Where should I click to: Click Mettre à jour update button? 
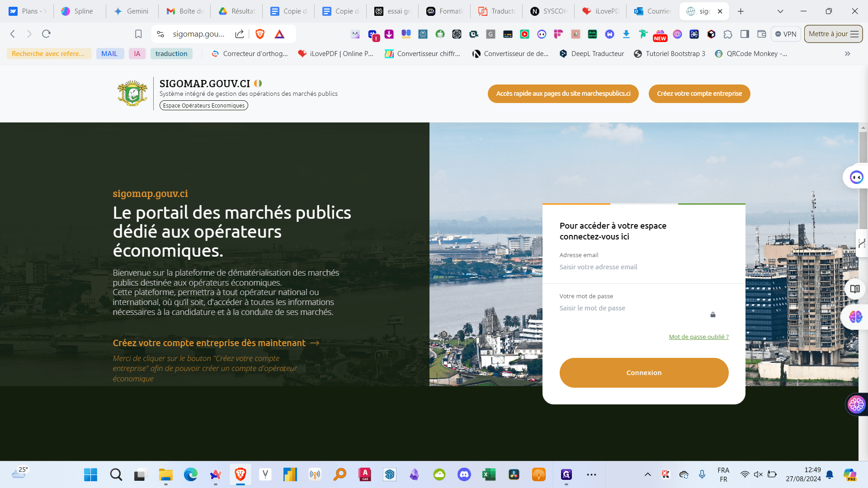tap(833, 34)
